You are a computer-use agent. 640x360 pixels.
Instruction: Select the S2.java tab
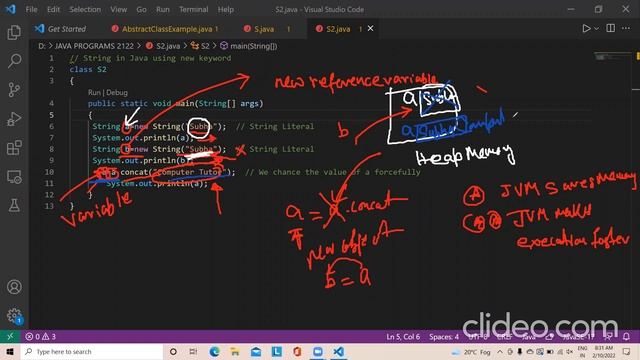coord(338,29)
